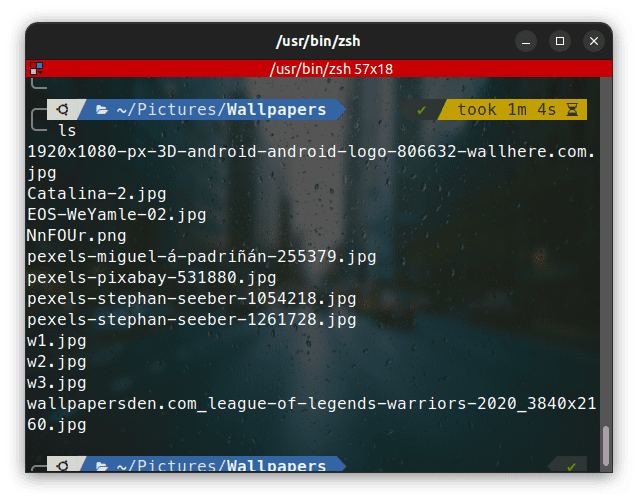The image size is (638, 501).
Task: Click the scrollbar thumb at the right edge
Action: coord(604,444)
